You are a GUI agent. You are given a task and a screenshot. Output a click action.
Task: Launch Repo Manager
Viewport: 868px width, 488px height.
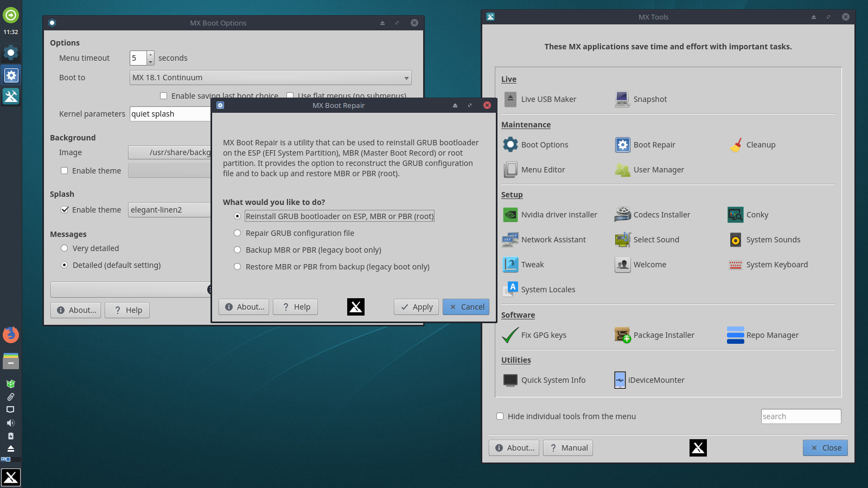point(763,335)
